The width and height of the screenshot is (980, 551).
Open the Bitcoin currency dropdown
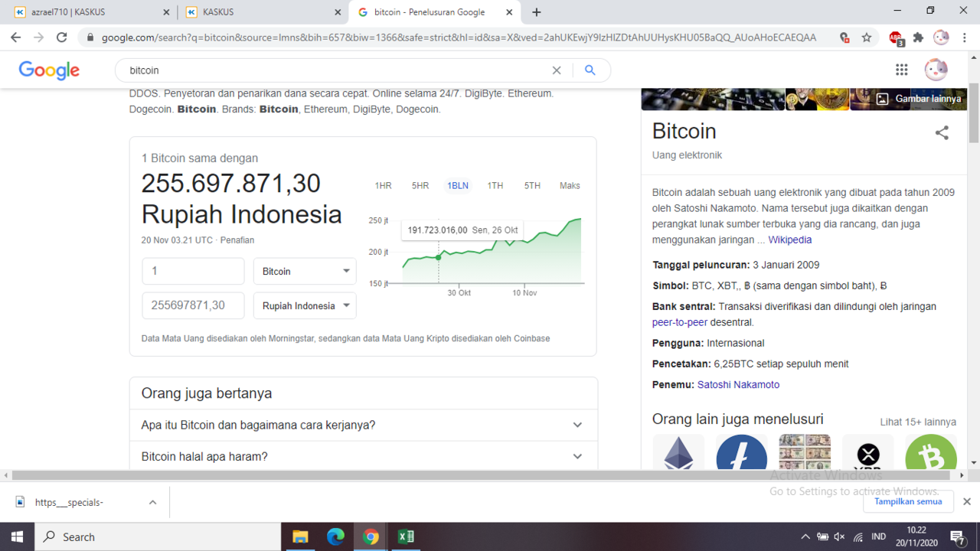(x=304, y=271)
